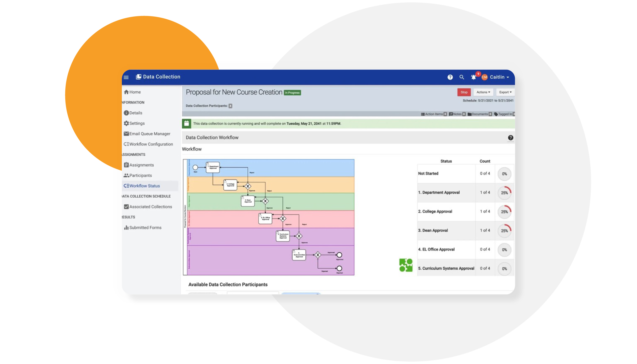The image size is (637, 364).
Task: Click 4. EL Office Approval task in diagram
Action: (265, 219)
